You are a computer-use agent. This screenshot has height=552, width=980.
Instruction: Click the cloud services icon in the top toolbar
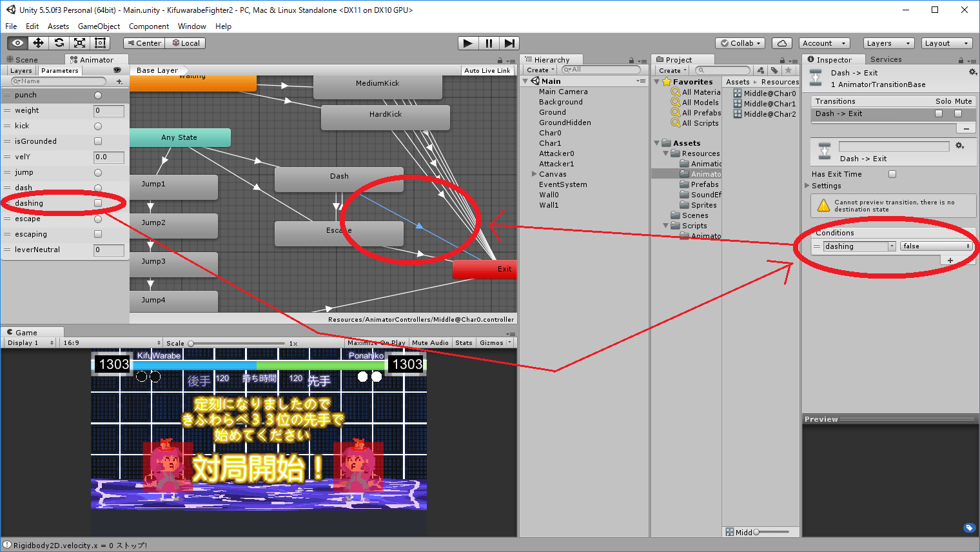pyautogui.click(x=781, y=43)
